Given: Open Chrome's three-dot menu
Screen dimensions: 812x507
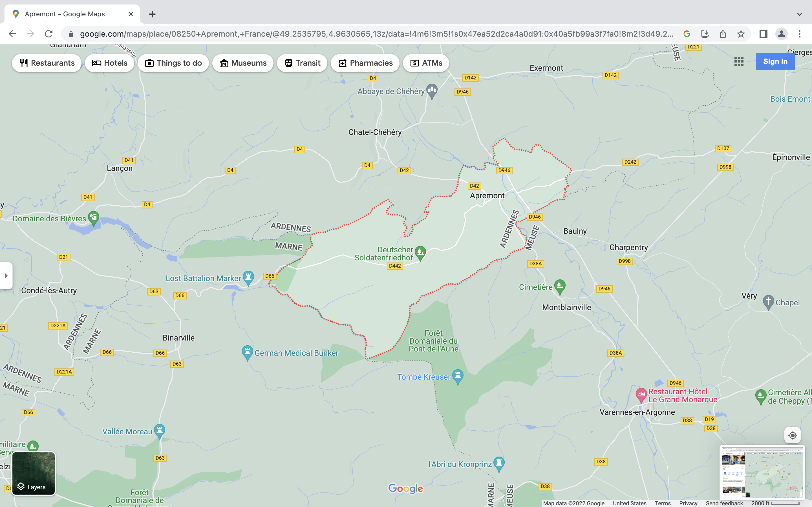Looking at the screenshot, I should click(x=799, y=34).
